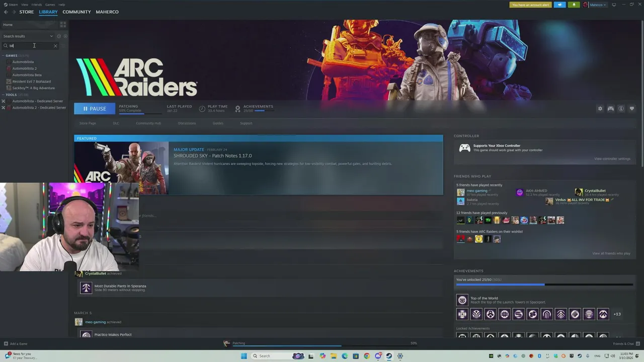
Task: Click the achievements unlocked 25/50 progress bar
Action: click(x=544, y=285)
